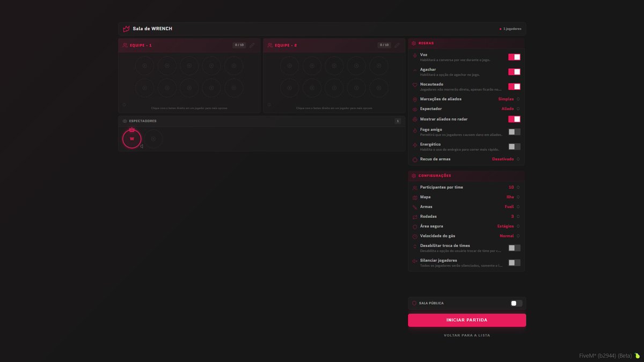Select the W player avatar in spectators
Viewport: 644px width, 362px height.
(x=132, y=139)
